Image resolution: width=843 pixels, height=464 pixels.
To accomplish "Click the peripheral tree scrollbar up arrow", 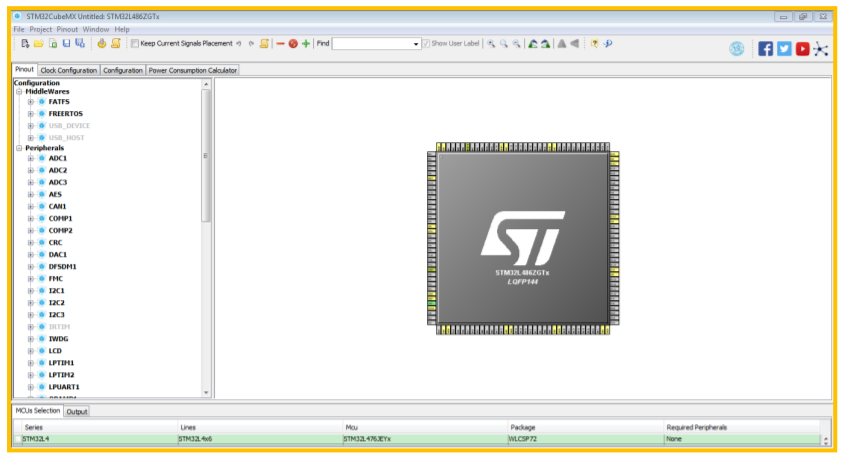I will click(206, 84).
